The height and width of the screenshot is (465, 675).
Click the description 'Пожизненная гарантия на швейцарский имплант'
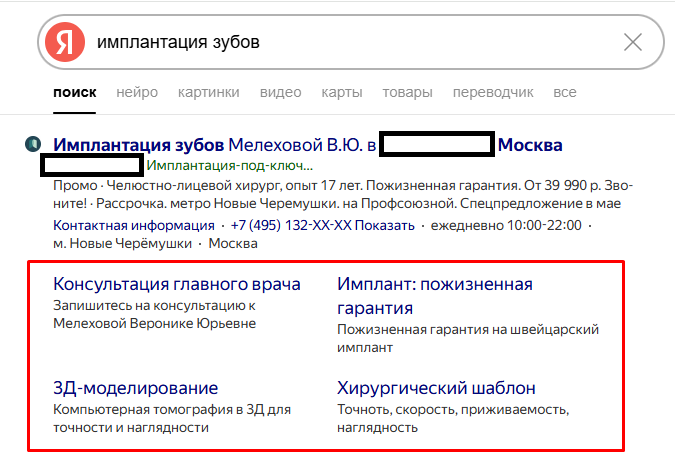tap(468, 338)
